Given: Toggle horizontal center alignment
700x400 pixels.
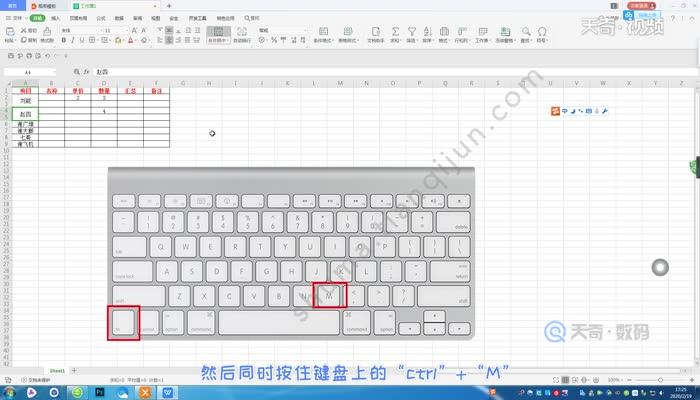Looking at the screenshot, I should (x=169, y=40).
